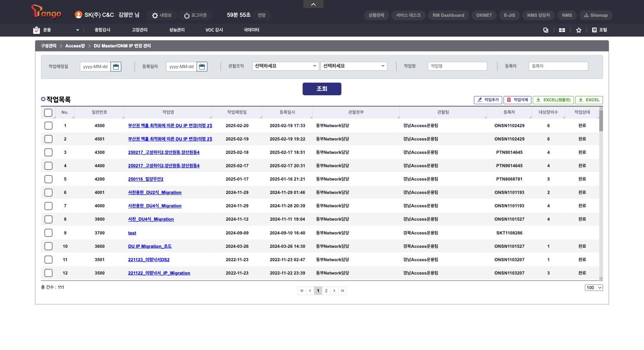
Task: Open the 고장관리 menu
Action: point(139,30)
